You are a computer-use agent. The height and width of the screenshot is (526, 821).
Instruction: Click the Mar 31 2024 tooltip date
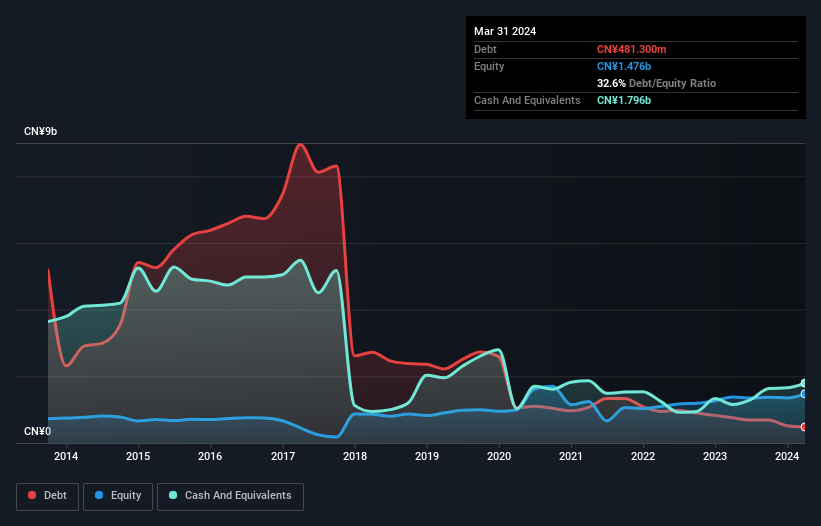pos(505,31)
